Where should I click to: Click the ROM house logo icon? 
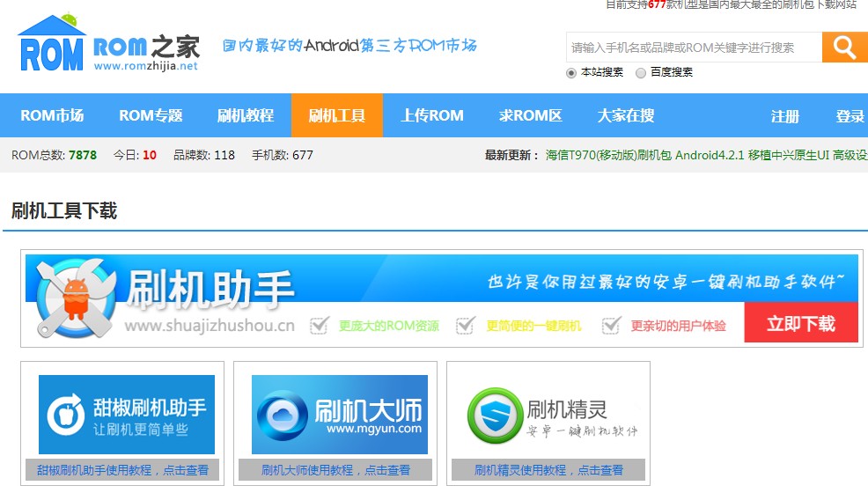pos(52,44)
